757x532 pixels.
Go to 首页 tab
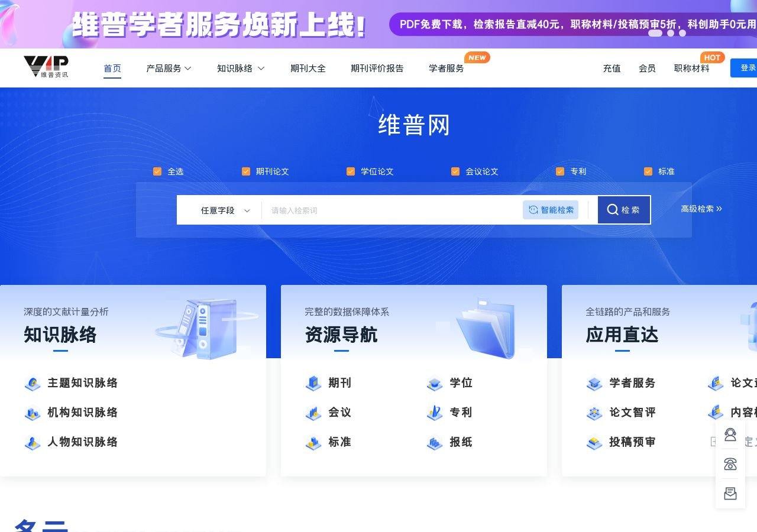click(x=112, y=69)
